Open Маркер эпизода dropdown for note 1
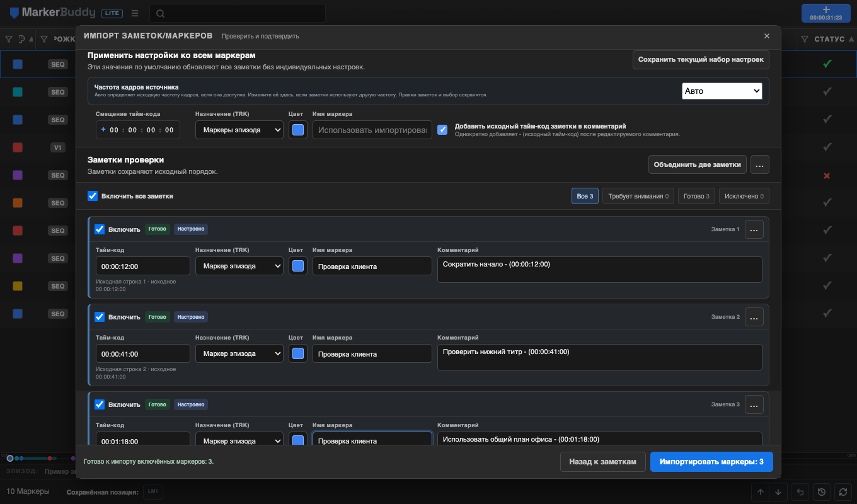Screen dimensions: 857x504 tap(239, 266)
